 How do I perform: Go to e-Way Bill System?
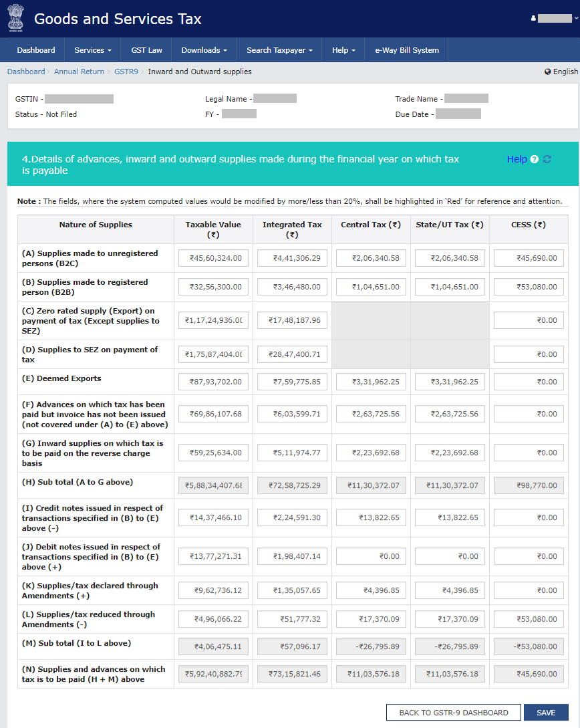click(406, 50)
